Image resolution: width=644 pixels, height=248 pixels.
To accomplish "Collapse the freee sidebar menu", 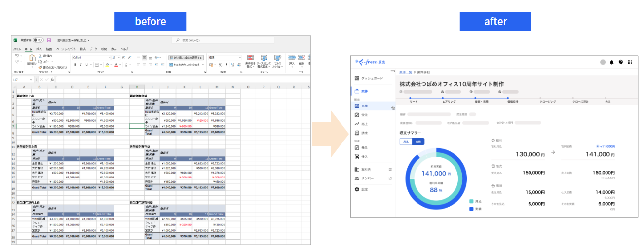I will (x=393, y=71).
